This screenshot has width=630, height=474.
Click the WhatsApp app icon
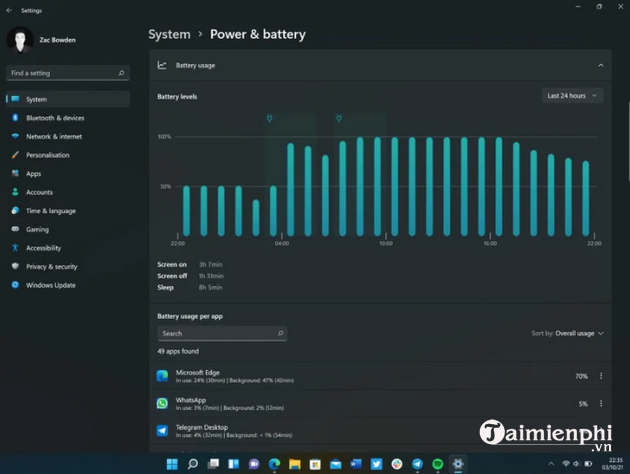(162, 403)
